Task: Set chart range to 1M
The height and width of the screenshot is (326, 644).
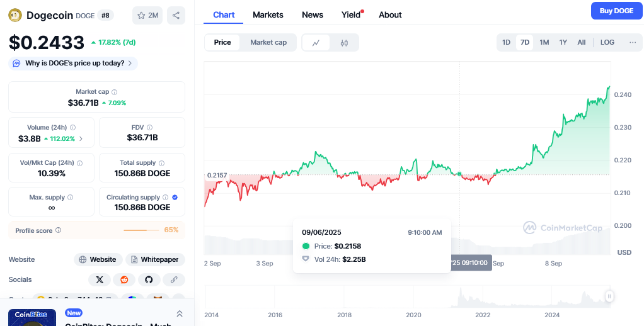Action: click(544, 42)
